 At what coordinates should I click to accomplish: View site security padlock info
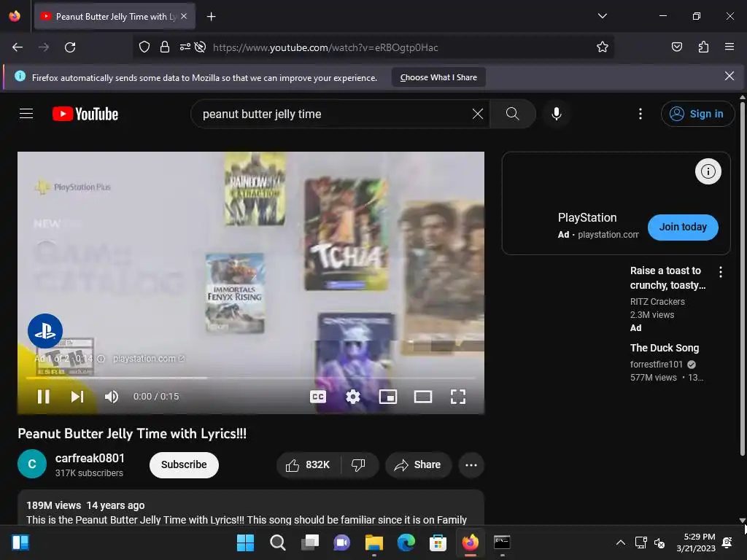click(x=164, y=47)
